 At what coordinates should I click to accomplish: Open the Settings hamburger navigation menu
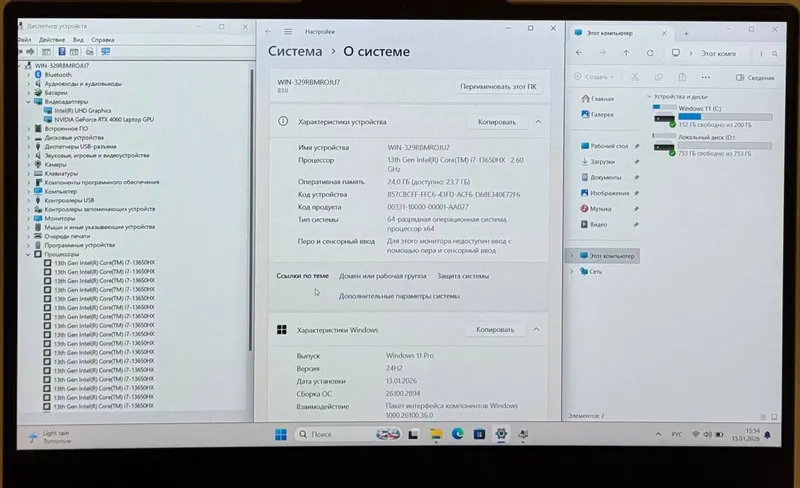288,32
